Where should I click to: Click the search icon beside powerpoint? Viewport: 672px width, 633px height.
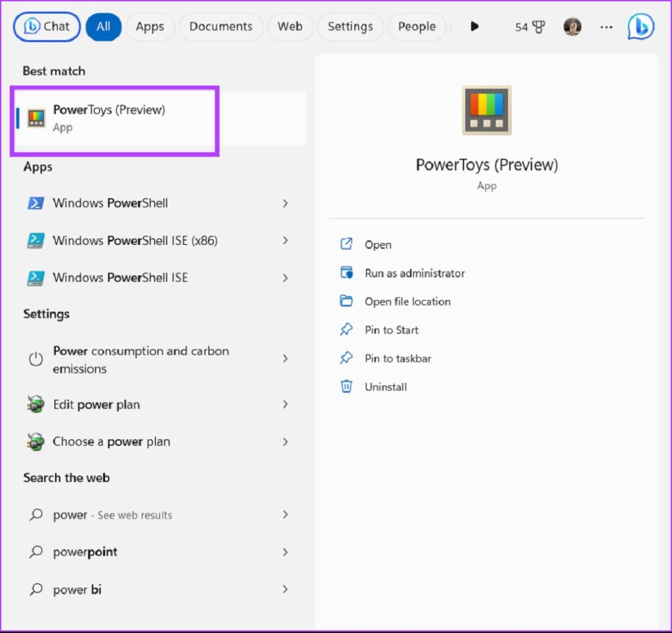[x=36, y=552]
